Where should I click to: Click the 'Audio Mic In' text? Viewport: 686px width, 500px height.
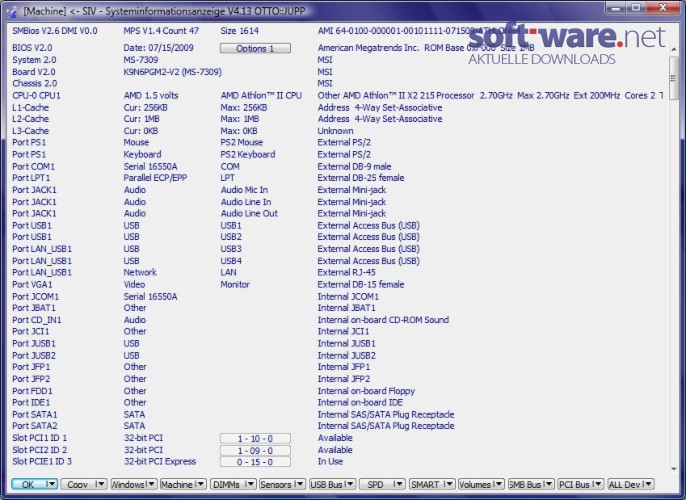(244, 190)
